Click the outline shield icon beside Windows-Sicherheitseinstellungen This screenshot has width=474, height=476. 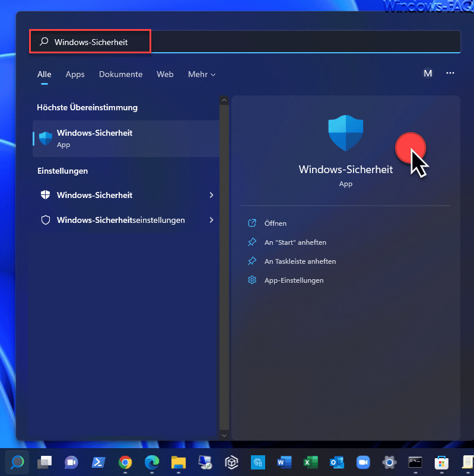46,220
